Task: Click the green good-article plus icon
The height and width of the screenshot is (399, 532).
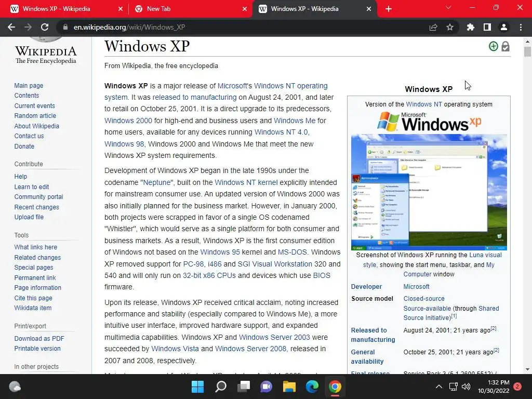Action: tap(494, 46)
